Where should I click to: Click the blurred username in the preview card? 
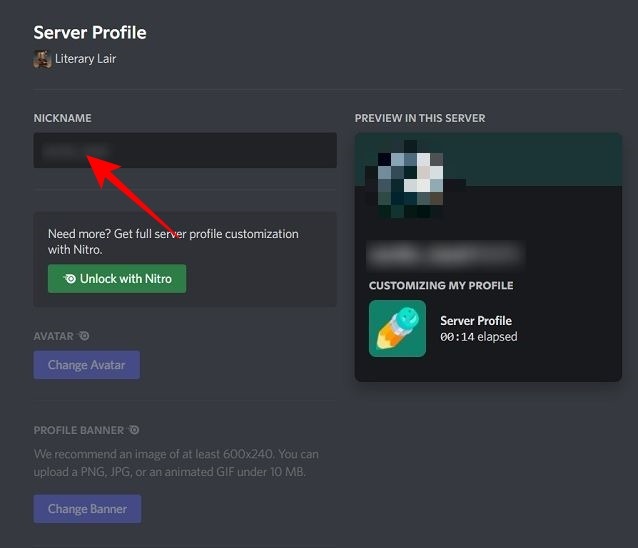point(445,254)
